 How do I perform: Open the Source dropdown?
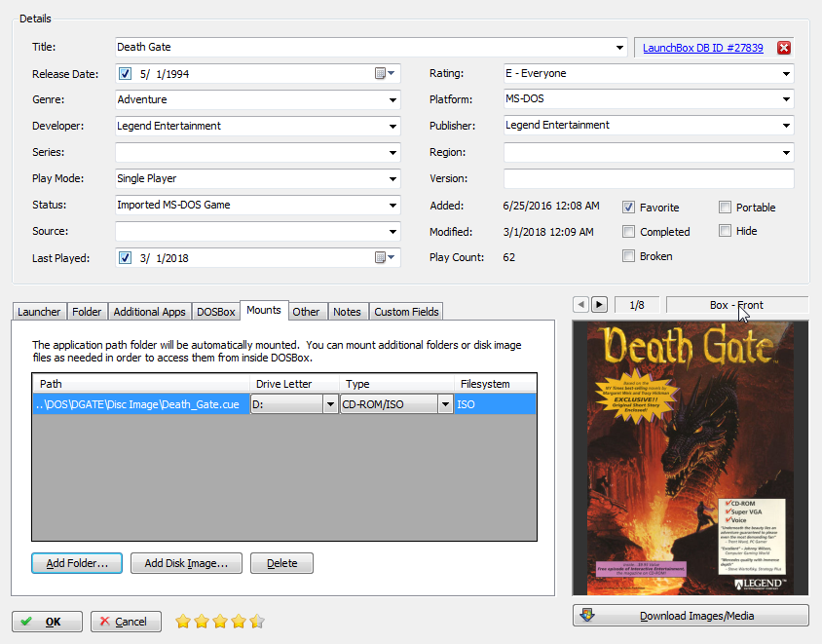(x=392, y=231)
